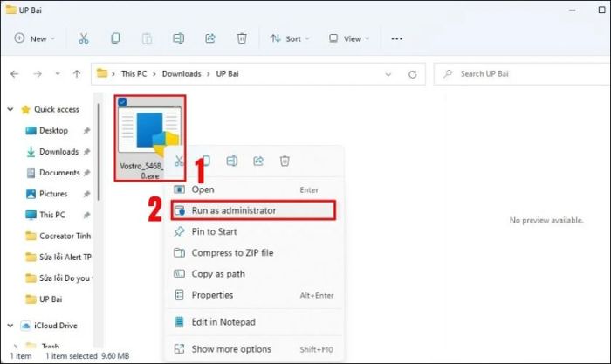Select the Vostro_5468 exe file thumbnail
The image size is (611, 364).
tap(150, 138)
